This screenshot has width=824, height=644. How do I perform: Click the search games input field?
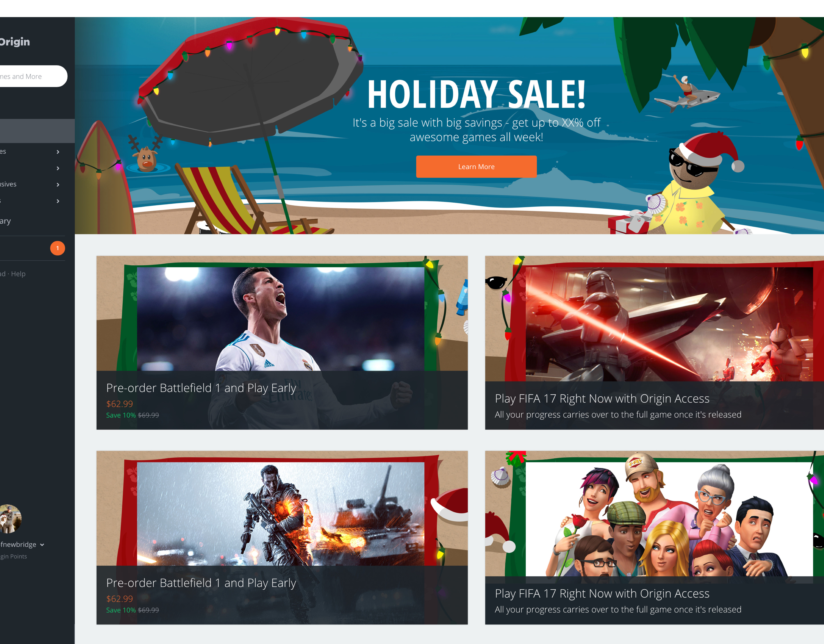pos(33,76)
